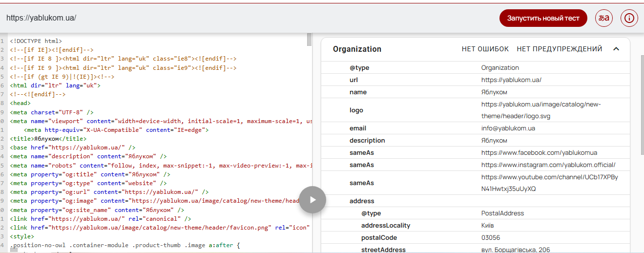Click the html lang="uk" class="ie9" line
644x253 pixels.
pos(123,68)
